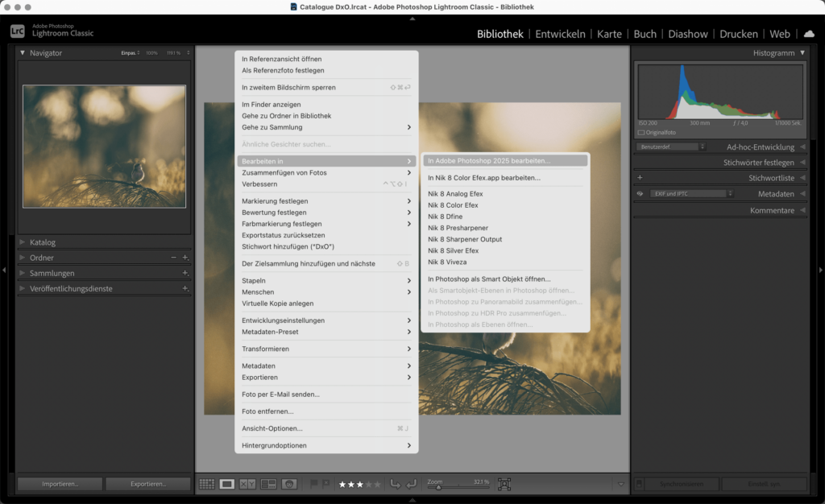This screenshot has width=825, height=504.
Task: Open People view face icon
Action: click(289, 484)
